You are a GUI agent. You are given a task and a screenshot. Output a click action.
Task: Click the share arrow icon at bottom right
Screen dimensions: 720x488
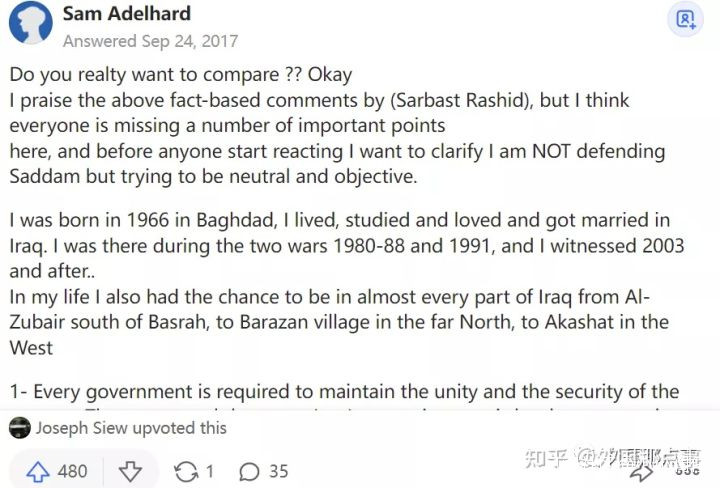coord(641,471)
